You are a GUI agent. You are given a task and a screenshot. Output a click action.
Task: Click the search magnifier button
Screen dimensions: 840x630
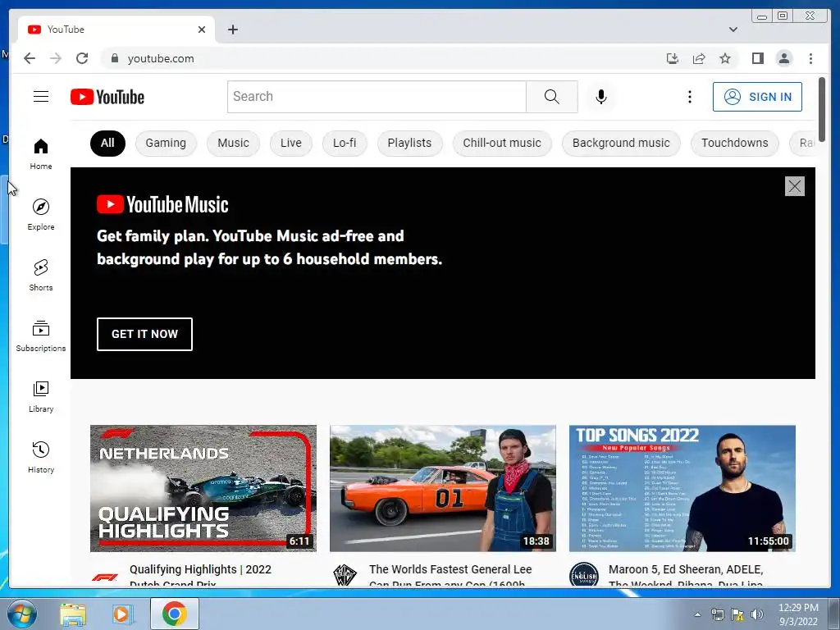[x=552, y=97]
